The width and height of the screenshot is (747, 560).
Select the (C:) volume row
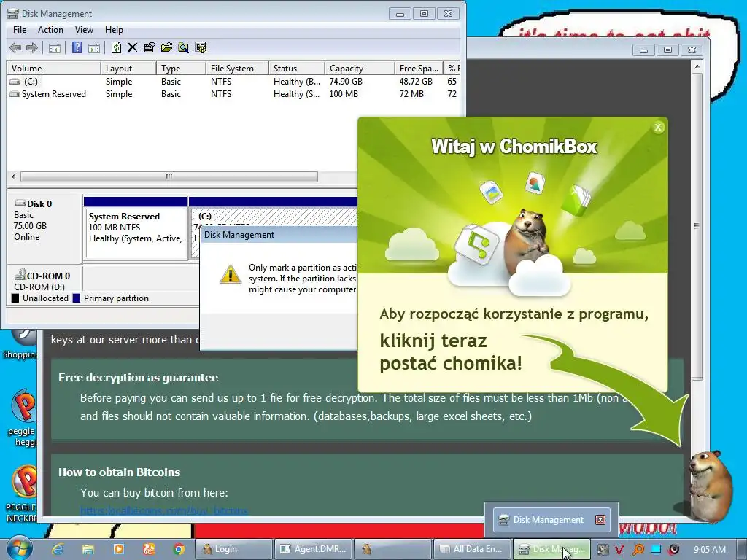point(233,82)
